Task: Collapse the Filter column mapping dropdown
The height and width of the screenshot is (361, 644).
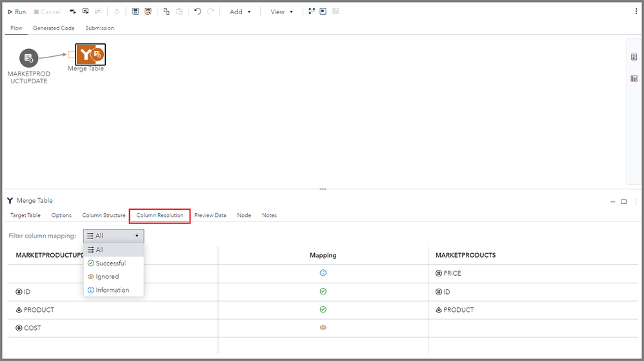Action: tap(114, 236)
